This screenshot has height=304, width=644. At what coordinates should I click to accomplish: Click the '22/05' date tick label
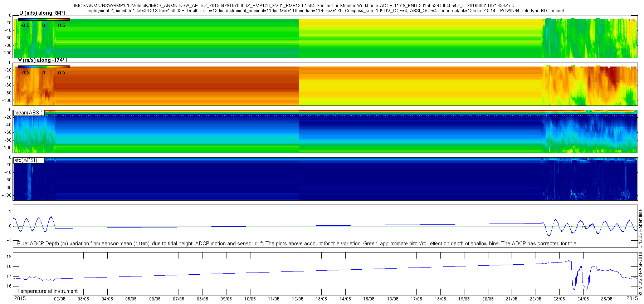(x=536, y=299)
